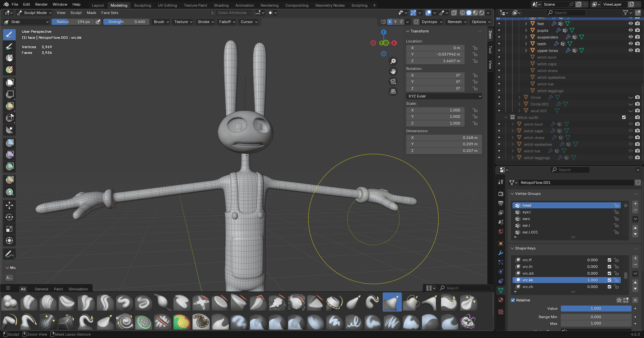This screenshot has width=644, height=338.
Task: Open Face Sets menu
Action: pos(110,13)
